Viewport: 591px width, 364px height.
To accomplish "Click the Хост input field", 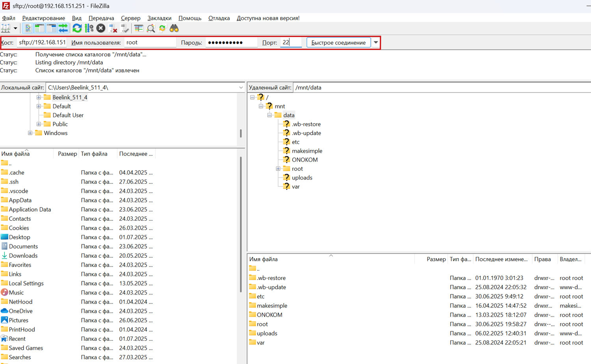I will coord(42,42).
